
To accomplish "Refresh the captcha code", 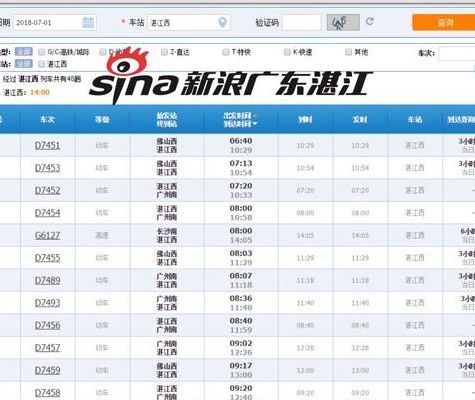I will point(369,22).
